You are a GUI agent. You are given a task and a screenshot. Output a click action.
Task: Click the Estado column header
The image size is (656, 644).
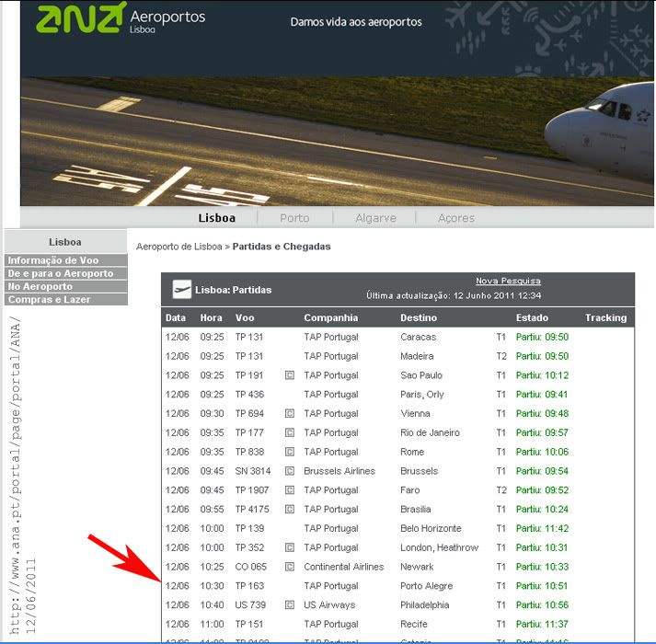[532, 317]
